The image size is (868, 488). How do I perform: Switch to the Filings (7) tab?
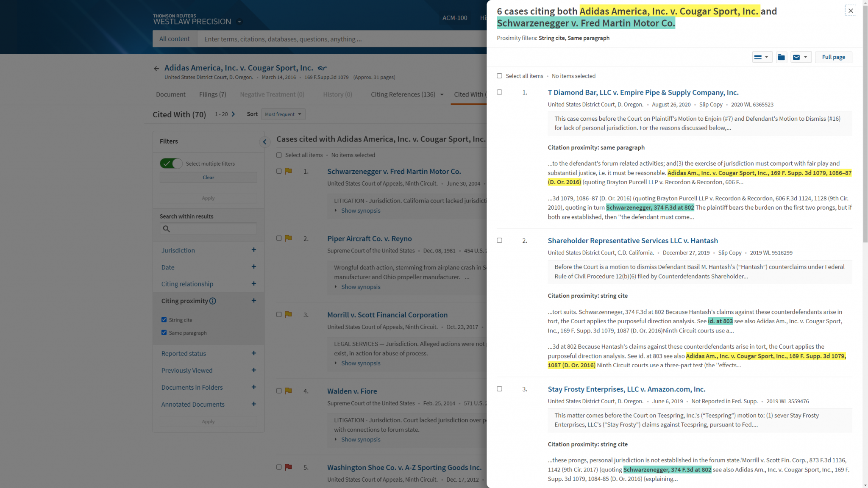pos(212,94)
